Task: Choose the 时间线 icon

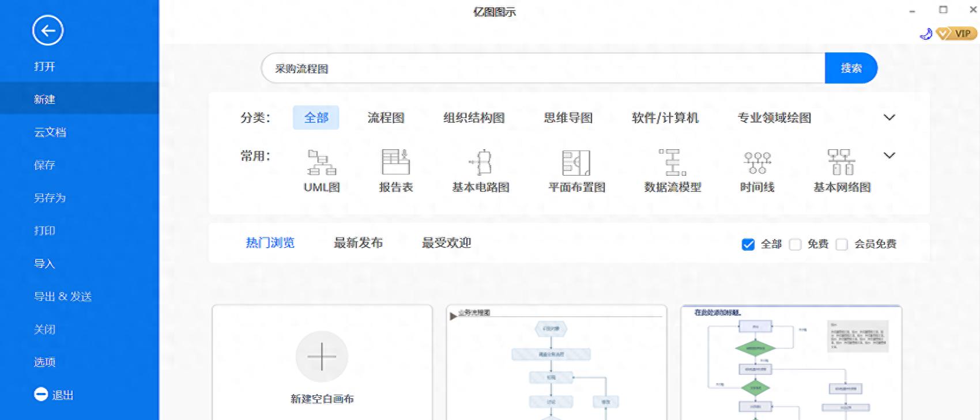Action: pyautogui.click(x=757, y=163)
